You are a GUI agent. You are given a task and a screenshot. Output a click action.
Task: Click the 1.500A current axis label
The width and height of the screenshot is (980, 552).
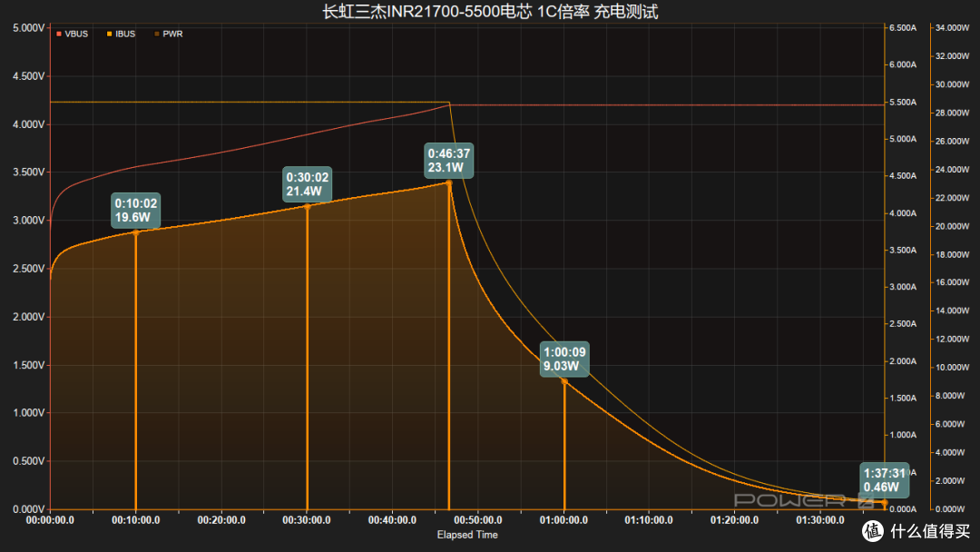(x=903, y=399)
